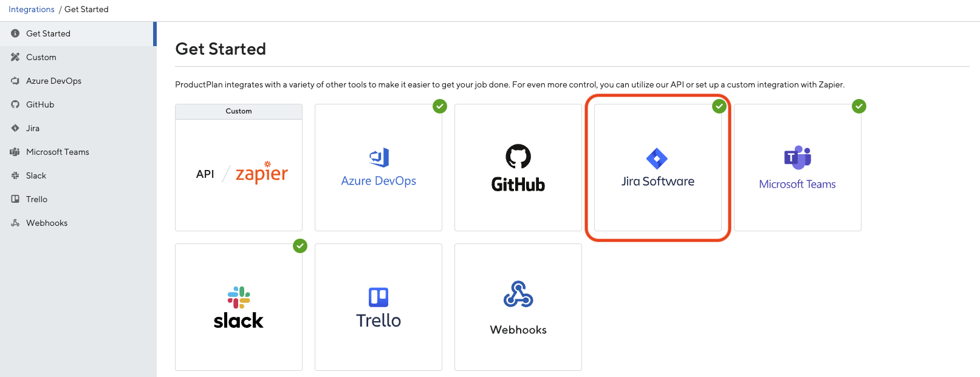
Task: Click the Trello wordmark on its card
Action: (379, 321)
